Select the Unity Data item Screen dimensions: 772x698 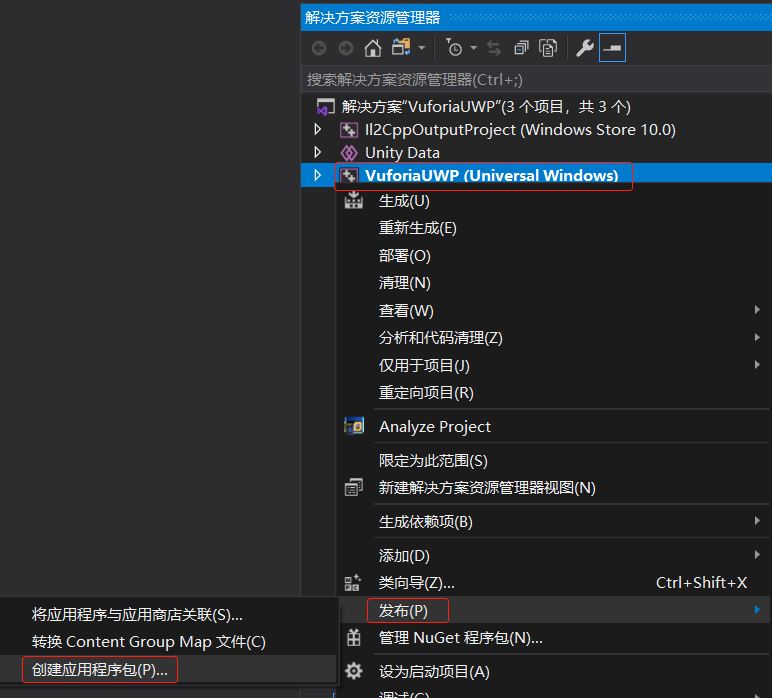(x=402, y=153)
